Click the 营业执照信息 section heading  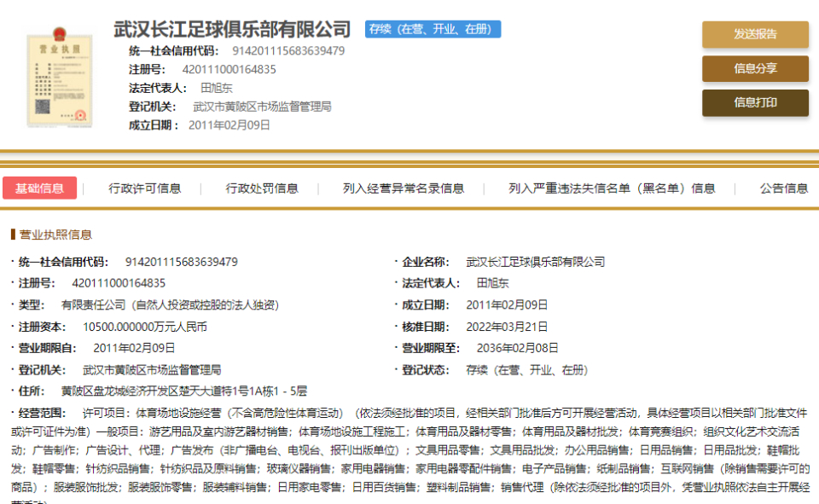coord(55,235)
